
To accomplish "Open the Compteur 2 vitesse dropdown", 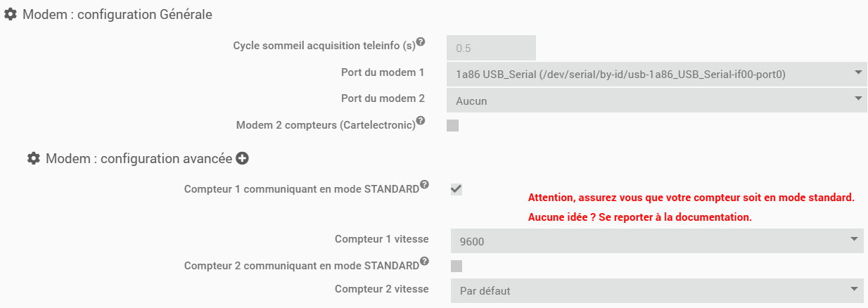I will (658, 290).
